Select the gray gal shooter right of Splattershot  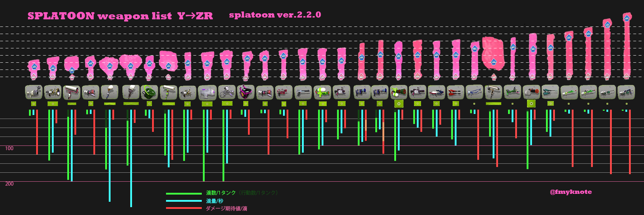pos(342,92)
